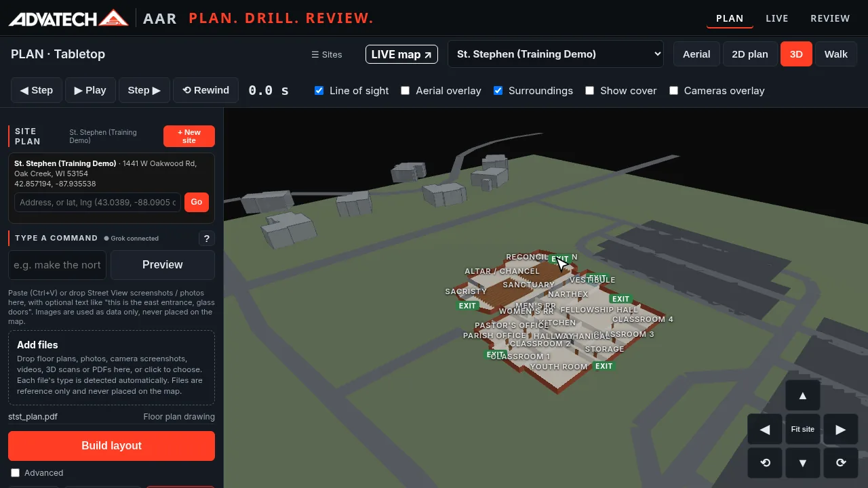Screen dimensions: 868x488
Task: Click the Grok connected status dot
Action: 106,239
